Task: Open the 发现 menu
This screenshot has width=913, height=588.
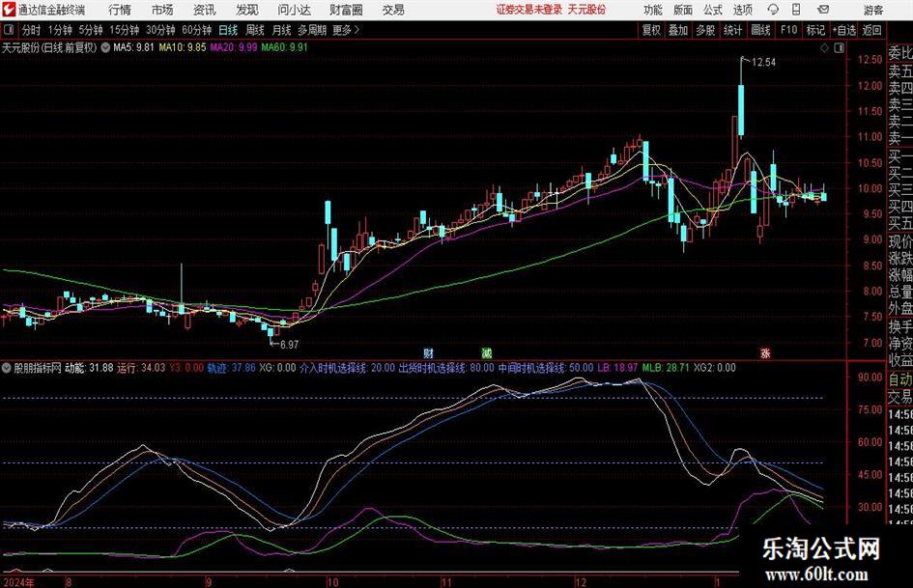Action: tap(247, 10)
